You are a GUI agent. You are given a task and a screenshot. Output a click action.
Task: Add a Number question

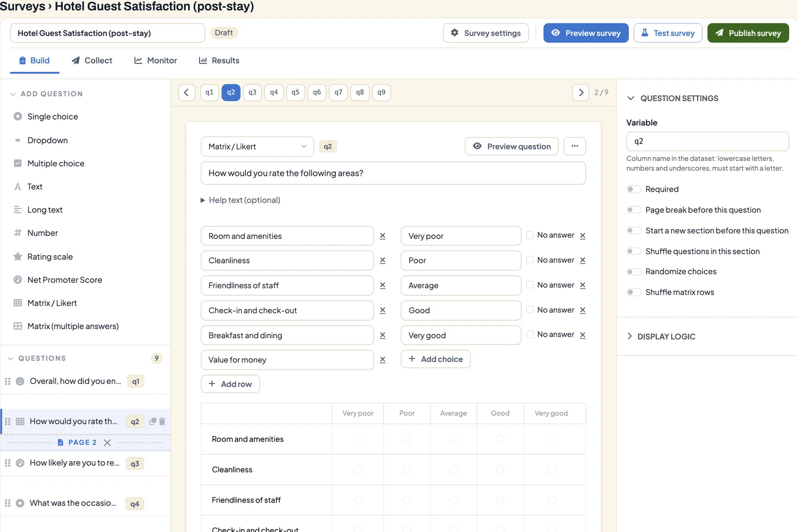tap(42, 233)
